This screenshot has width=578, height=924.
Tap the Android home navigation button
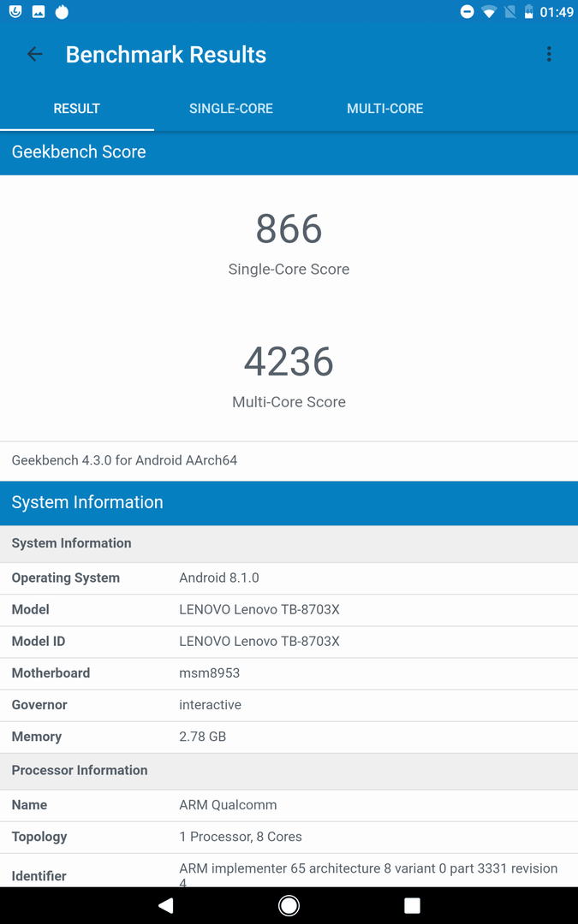coord(289,905)
